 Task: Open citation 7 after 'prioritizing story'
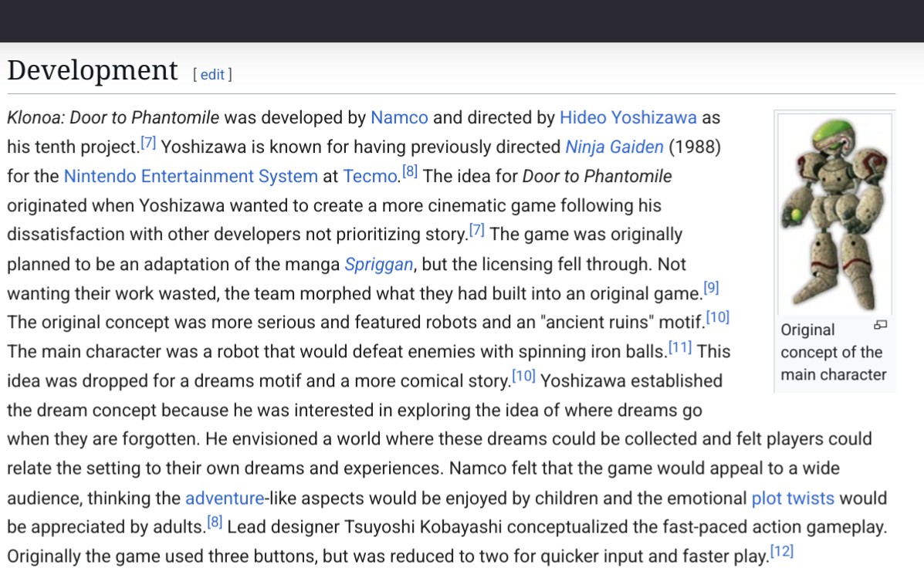pyautogui.click(x=476, y=230)
